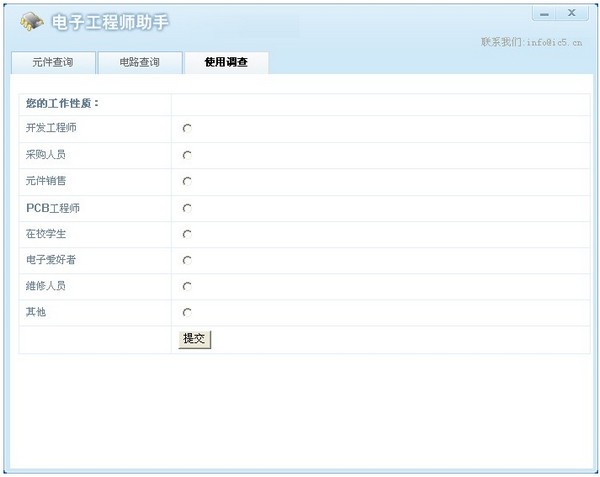
Task: Click the 在校学生 text label
Action: [46, 234]
